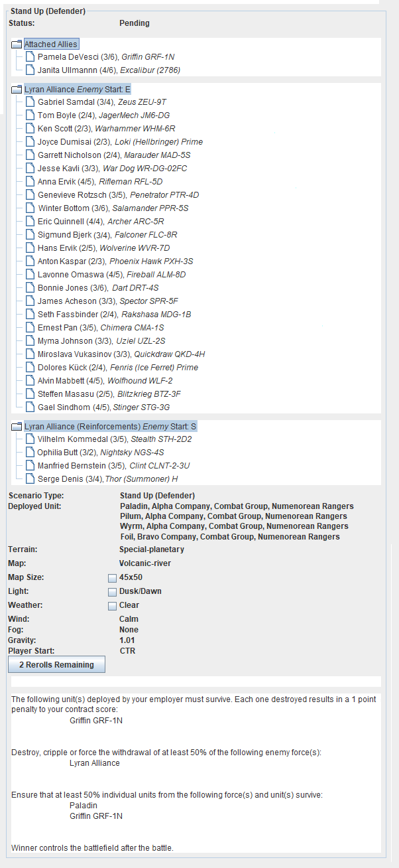Toggle the Dusk/Dawn light checkbox
Viewport: 399px width, 868px height.
[x=112, y=592]
